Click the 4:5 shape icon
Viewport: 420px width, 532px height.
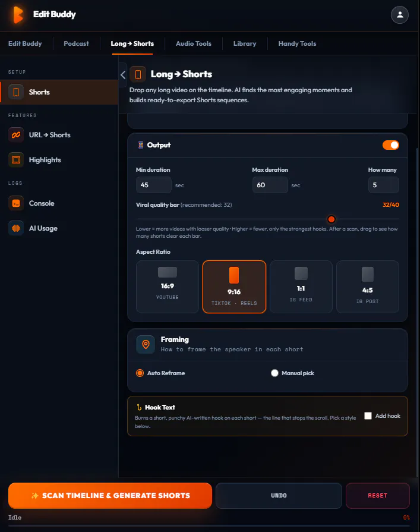(x=368, y=274)
